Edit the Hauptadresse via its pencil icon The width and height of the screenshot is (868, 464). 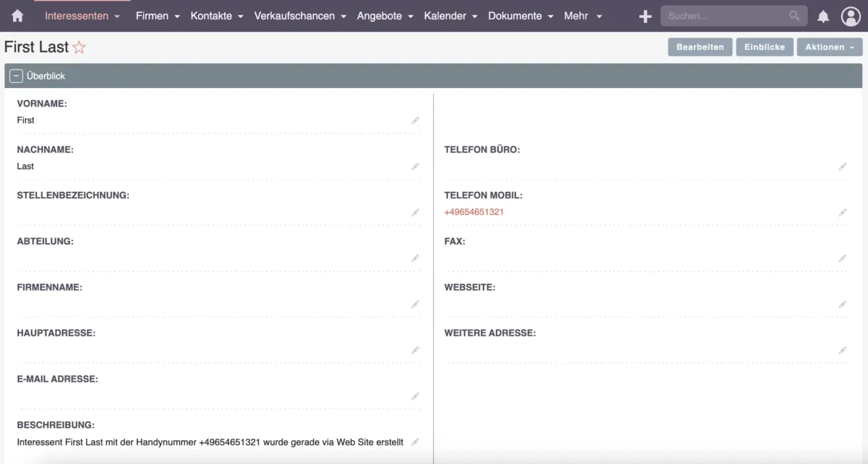[x=416, y=350]
